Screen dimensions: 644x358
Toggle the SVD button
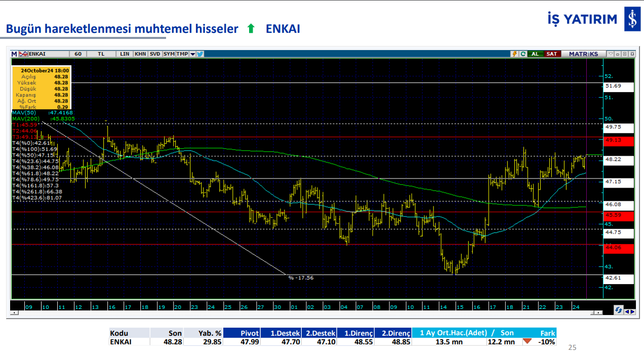[155, 54]
